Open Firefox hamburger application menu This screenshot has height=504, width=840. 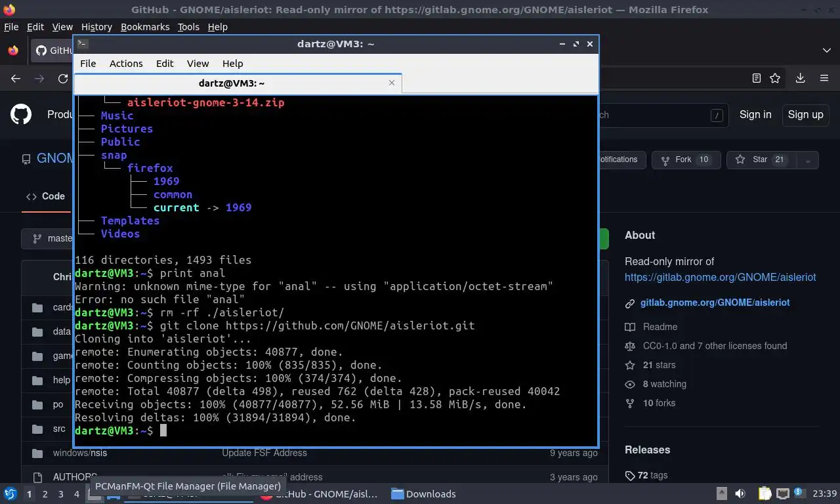point(824,78)
